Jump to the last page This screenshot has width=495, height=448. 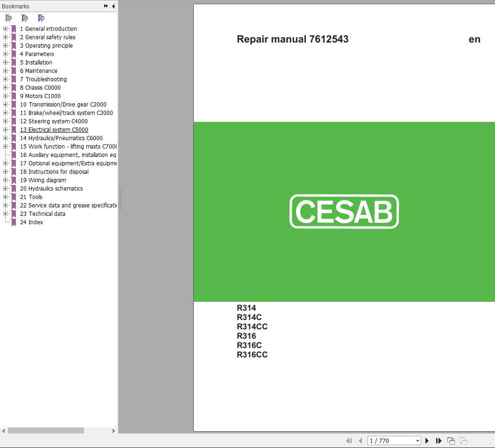(439, 441)
